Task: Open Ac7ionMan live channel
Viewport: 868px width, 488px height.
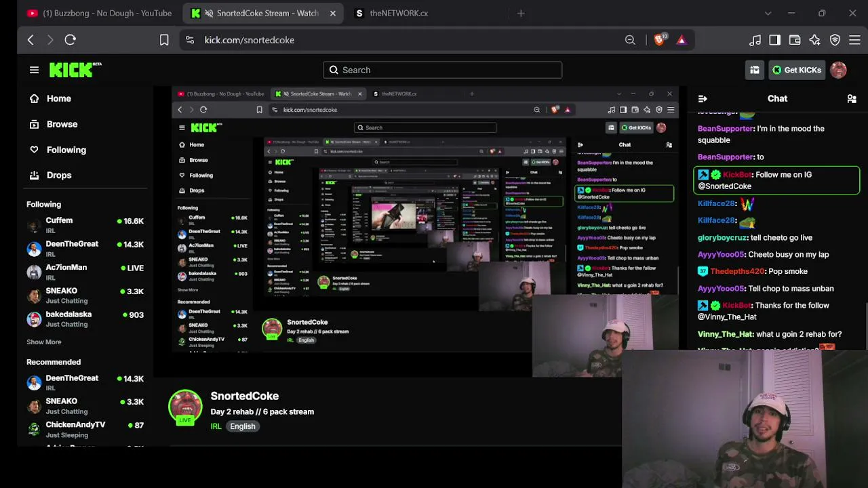Action: 85,272
